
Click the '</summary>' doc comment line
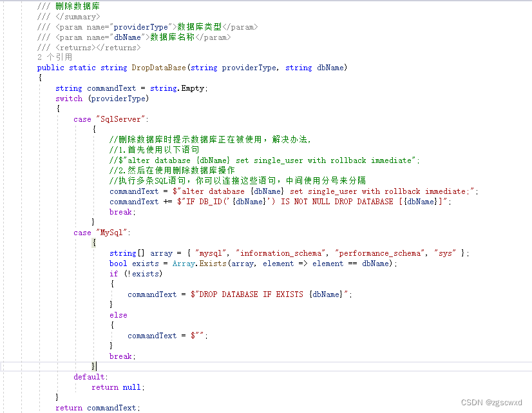click(68, 17)
